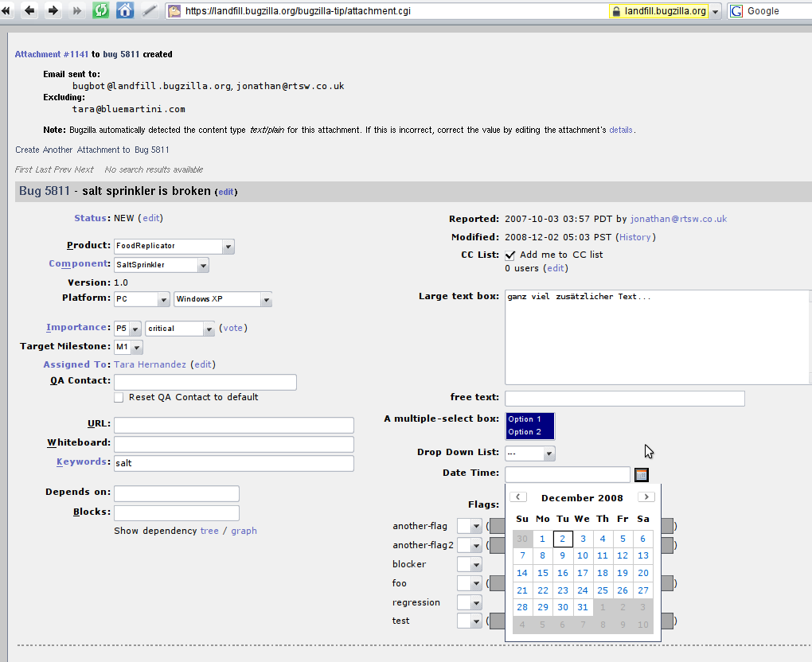Click the site favicon in address bar
Screen dimensions: 812x662
coord(174,11)
